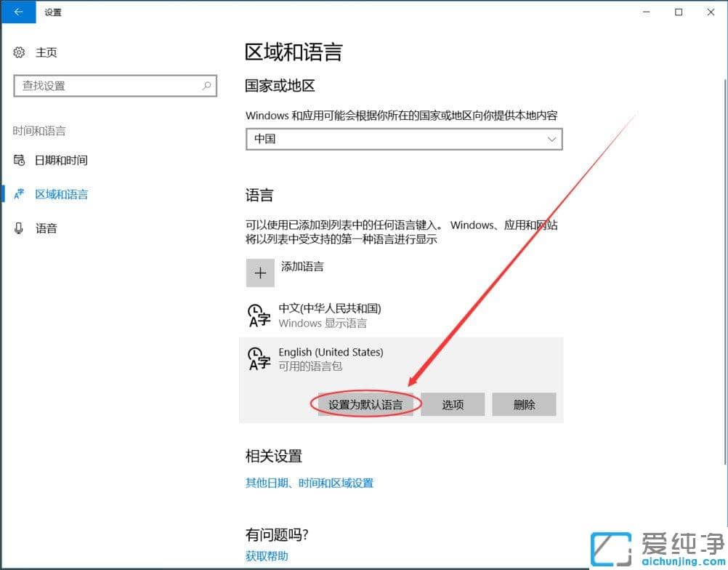Image resolution: width=728 pixels, height=570 pixels.
Task: Click the 区域和语言 sidebar icon
Action: click(x=20, y=194)
